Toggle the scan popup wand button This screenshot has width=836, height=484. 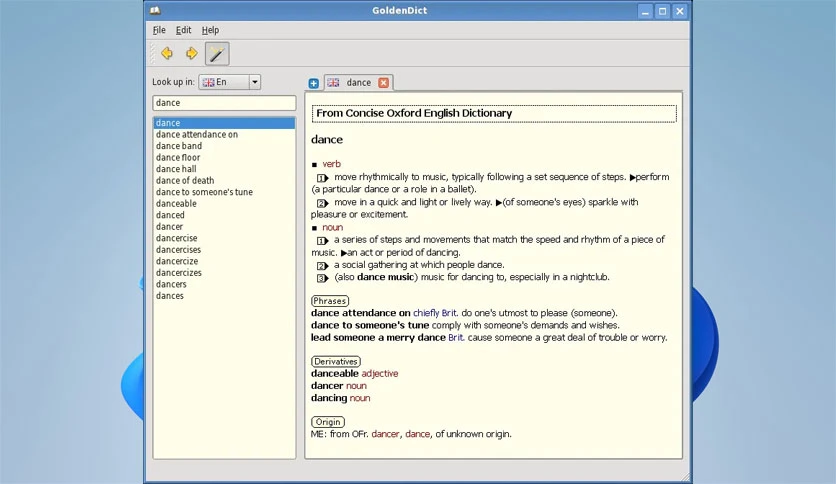[217, 53]
